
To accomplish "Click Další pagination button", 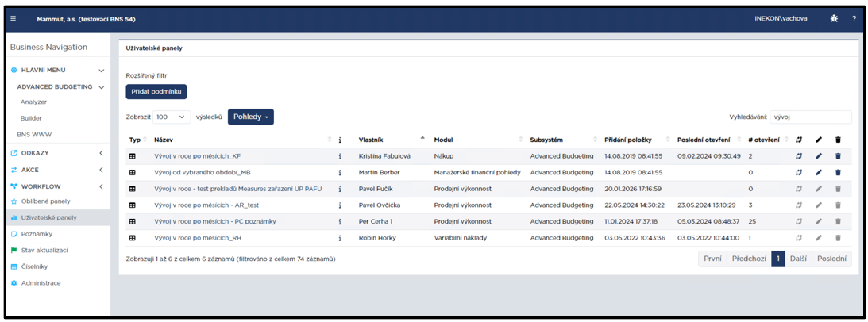I will [797, 259].
